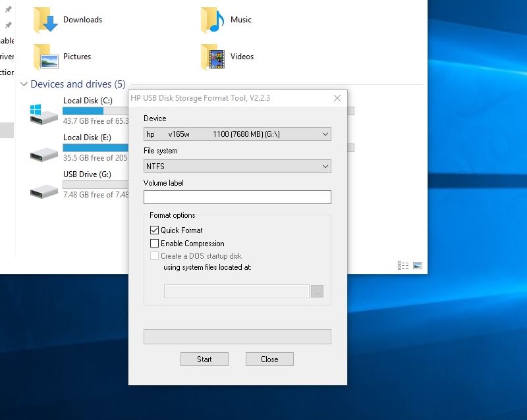This screenshot has width=527, height=420.
Task: Click the format progress bar
Action: coord(237,336)
